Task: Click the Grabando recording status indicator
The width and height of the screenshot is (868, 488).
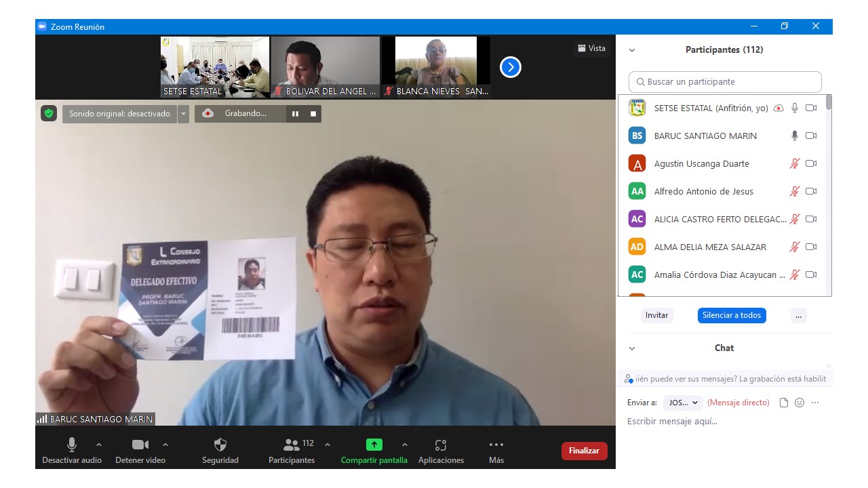Action: [240, 114]
